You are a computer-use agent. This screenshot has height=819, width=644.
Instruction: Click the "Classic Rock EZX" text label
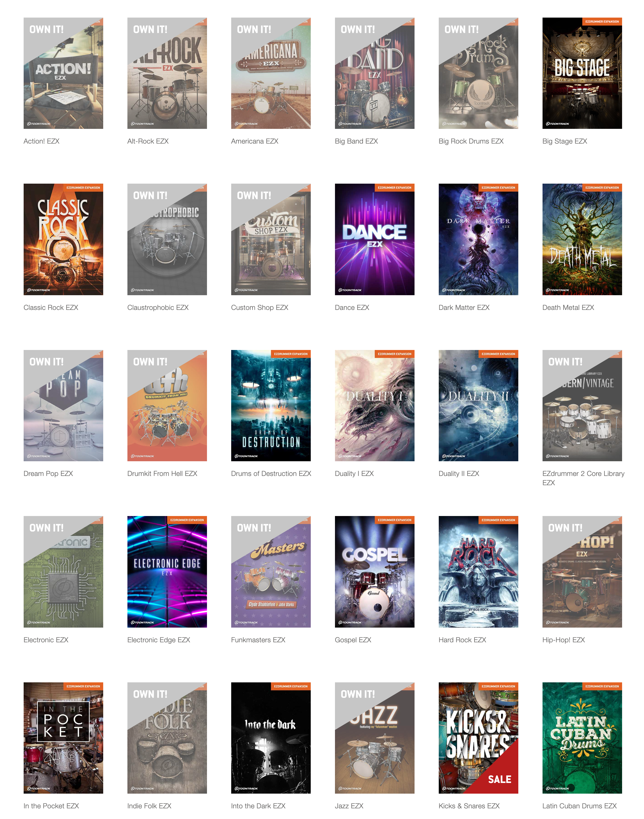[x=51, y=307]
